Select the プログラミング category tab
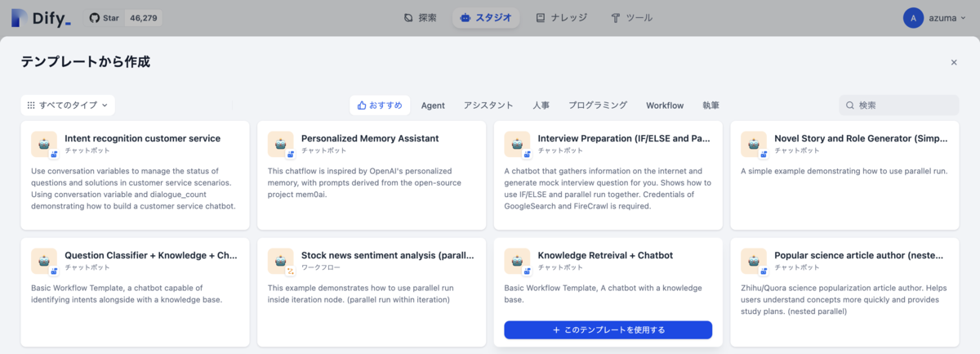980x354 pixels. (598, 105)
